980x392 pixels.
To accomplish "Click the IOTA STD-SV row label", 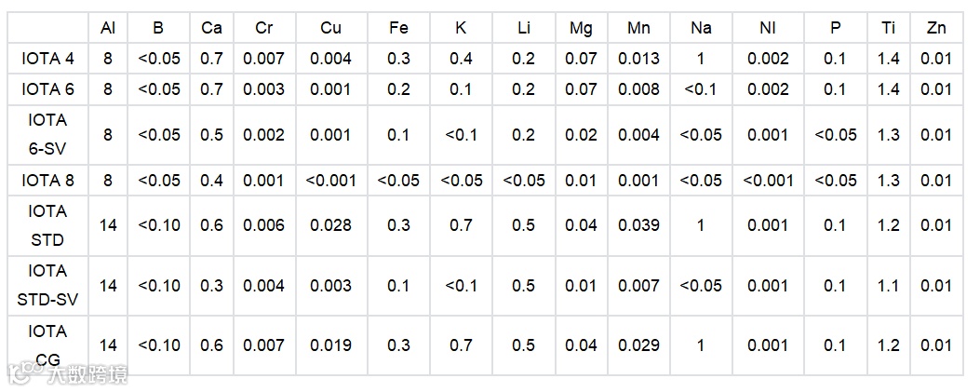I will (x=47, y=285).
